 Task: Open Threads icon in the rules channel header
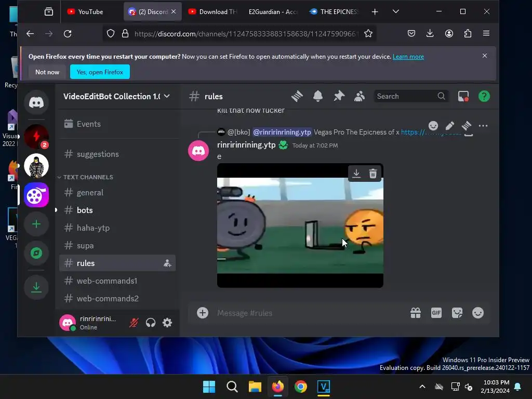[297, 96]
